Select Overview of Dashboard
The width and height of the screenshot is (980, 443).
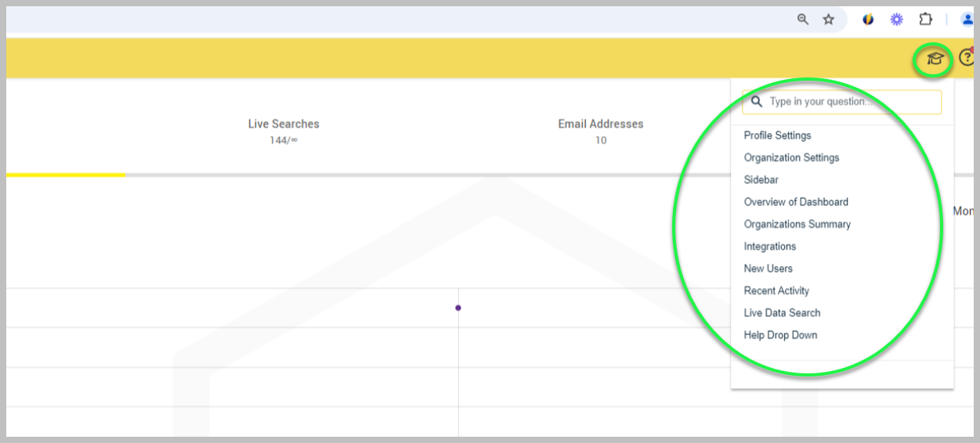pos(796,202)
